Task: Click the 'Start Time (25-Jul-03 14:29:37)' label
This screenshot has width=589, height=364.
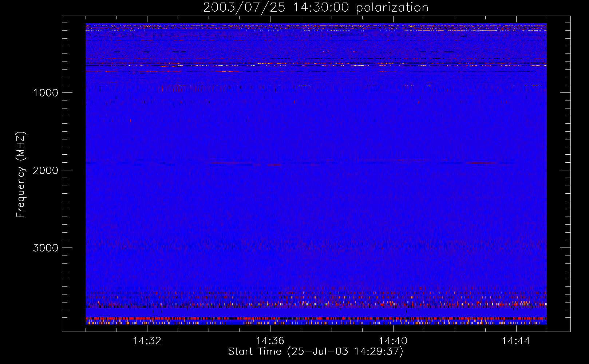Action: pyautogui.click(x=316, y=352)
